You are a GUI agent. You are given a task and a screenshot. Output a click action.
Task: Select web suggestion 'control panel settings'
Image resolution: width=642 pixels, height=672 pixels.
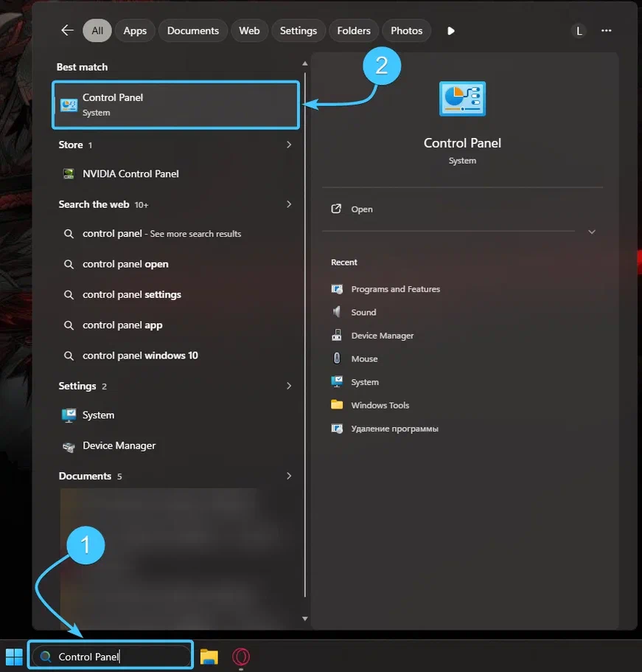tap(175, 294)
